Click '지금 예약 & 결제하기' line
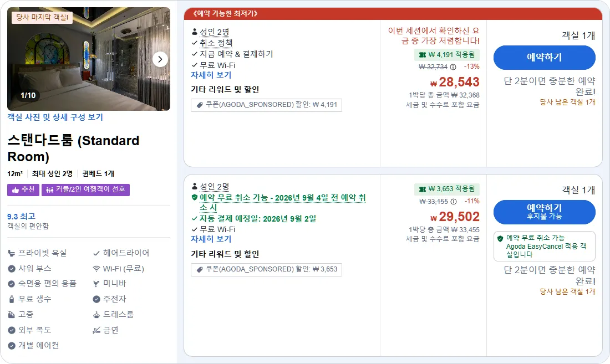Image resolution: width=610 pixels, height=364 pixels. click(236, 54)
